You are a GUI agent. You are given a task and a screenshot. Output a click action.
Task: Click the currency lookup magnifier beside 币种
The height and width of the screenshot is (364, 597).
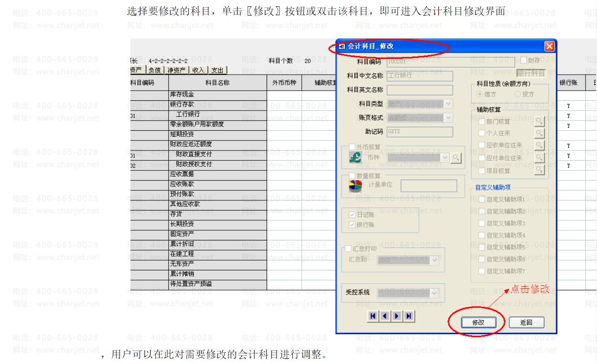point(456,158)
